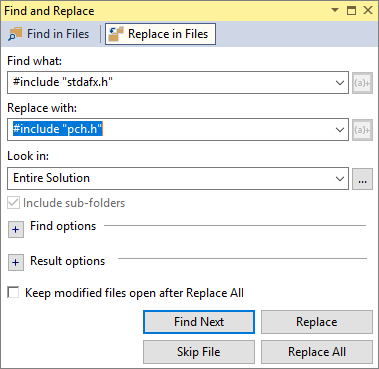Close the Find and Replace window
This screenshot has width=379, height=369.
(368, 10)
